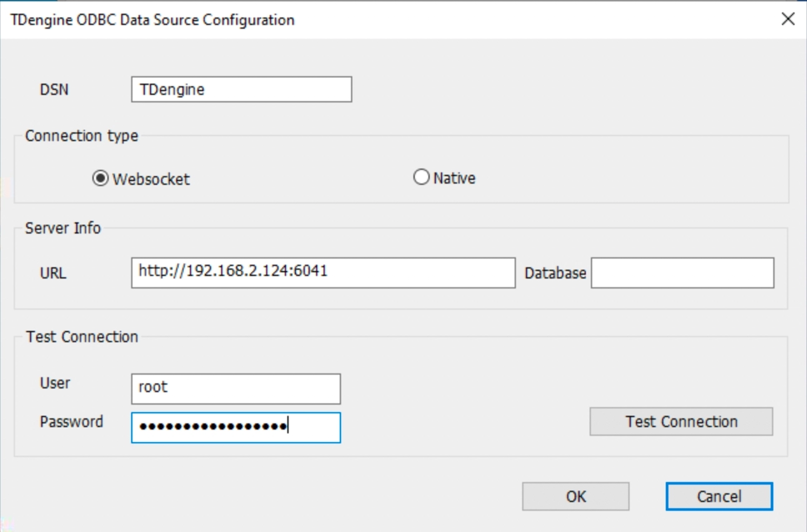The width and height of the screenshot is (807, 532).
Task: Click the DSN name input field
Action: [x=241, y=89]
